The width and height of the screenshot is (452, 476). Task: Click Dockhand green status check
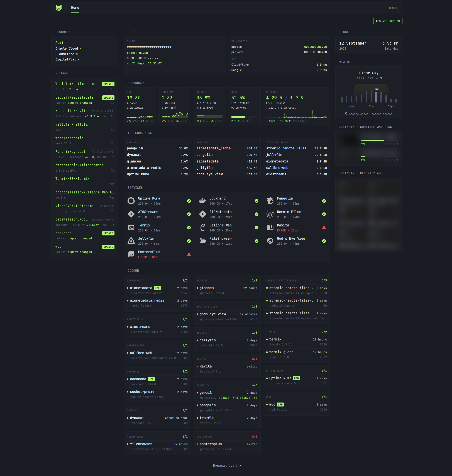click(x=257, y=201)
